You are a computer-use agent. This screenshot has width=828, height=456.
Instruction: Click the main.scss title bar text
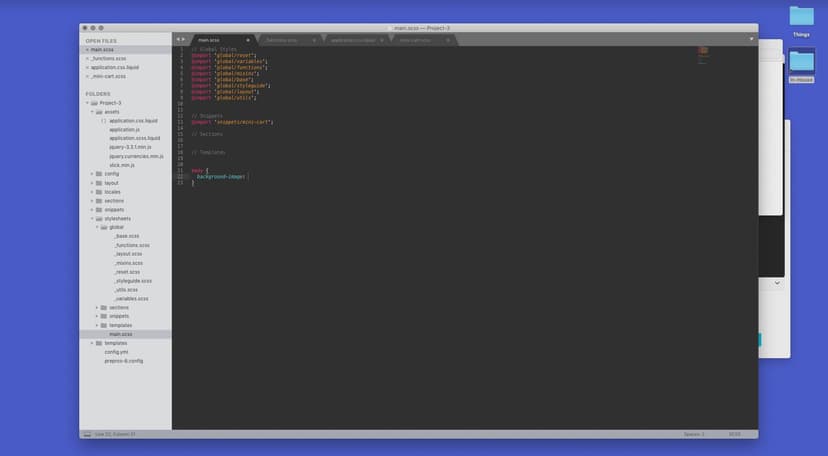(422, 28)
